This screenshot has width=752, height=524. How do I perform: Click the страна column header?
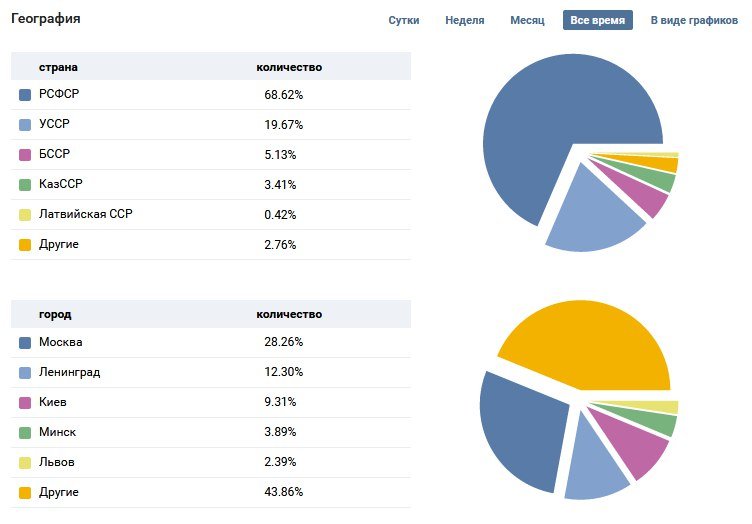point(58,67)
